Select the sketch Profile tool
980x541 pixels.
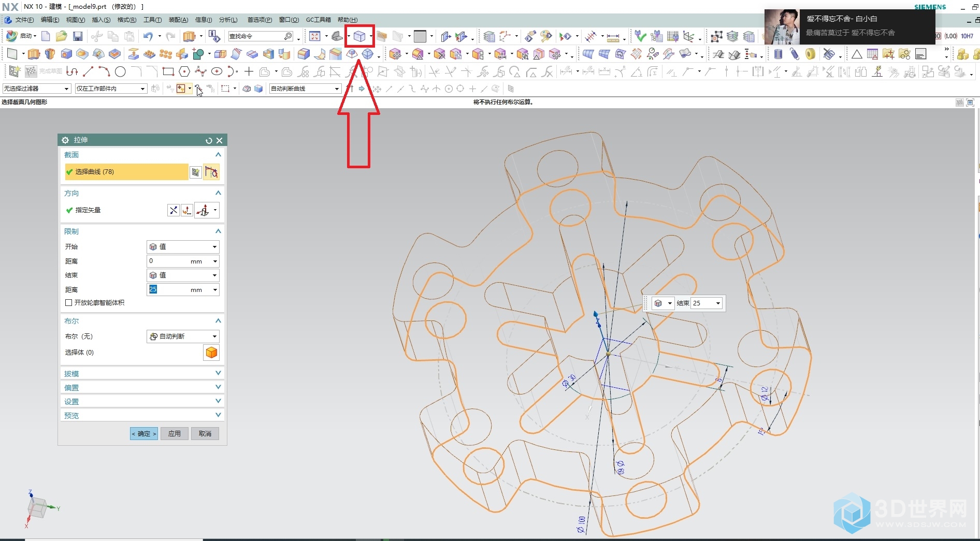pyautogui.click(x=72, y=71)
